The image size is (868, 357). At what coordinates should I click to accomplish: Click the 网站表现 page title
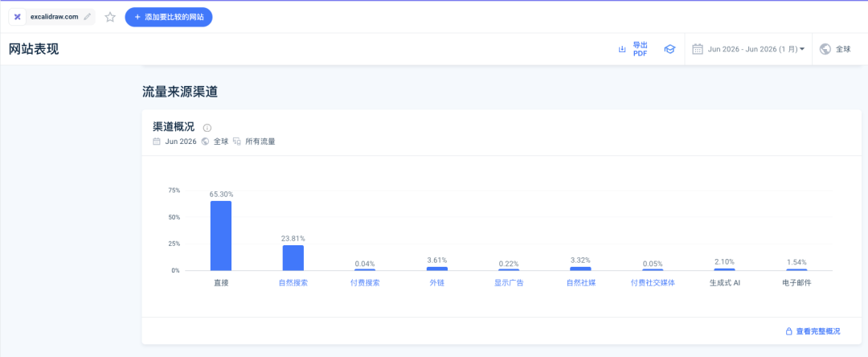coord(34,49)
